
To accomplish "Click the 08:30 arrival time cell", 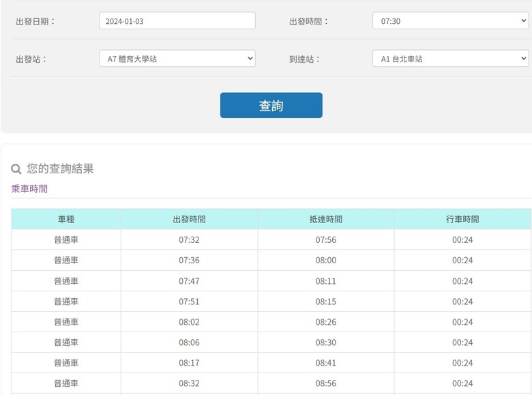I will tap(326, 342).
